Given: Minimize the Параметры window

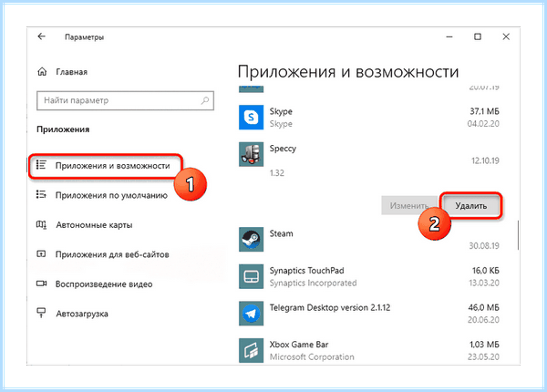Looking at the screenshot, I should [449, 36].
